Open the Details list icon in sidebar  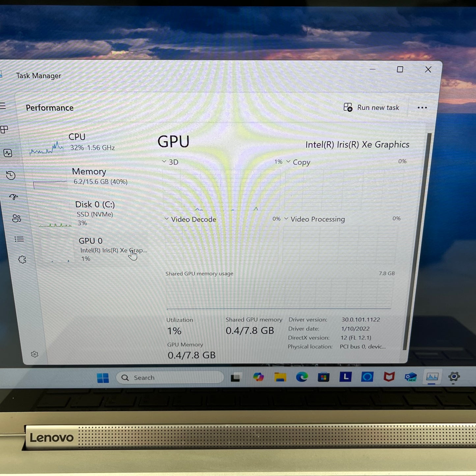point(19,239)
